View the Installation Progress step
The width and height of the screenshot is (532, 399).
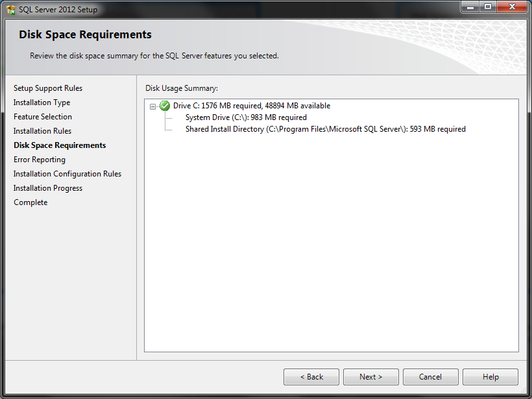48,187
